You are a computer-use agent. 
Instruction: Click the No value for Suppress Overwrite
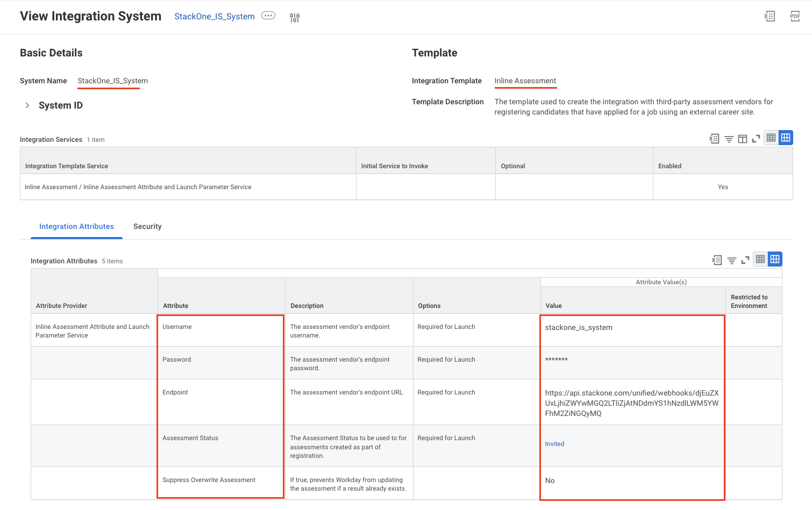tap(550, 480)
